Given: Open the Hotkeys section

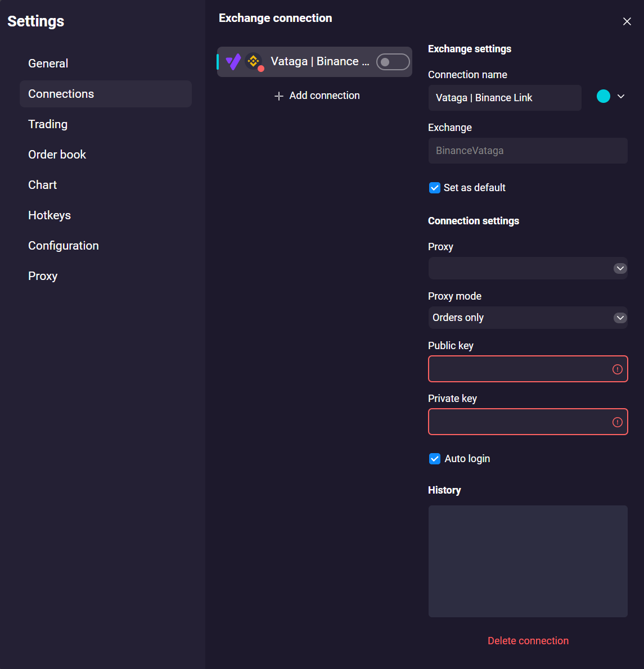Looking at the screenshot, I should pos(105,215).
